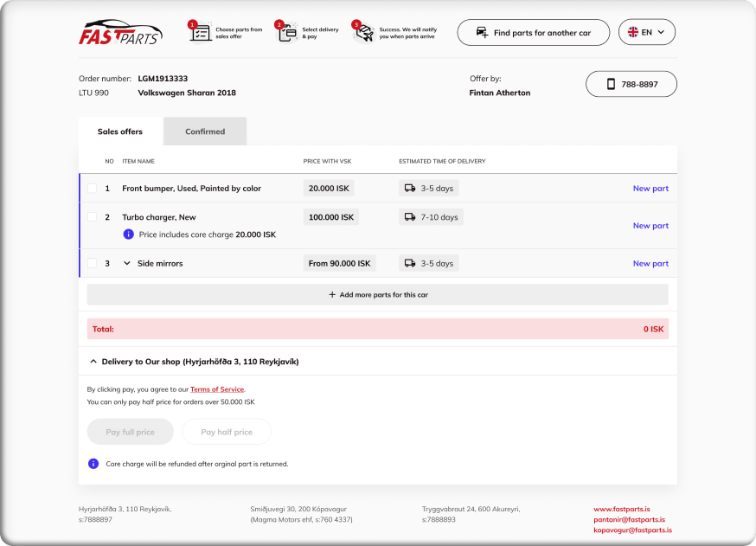Click the truck icon for Front bumper delivery

(x=410, y=188)
